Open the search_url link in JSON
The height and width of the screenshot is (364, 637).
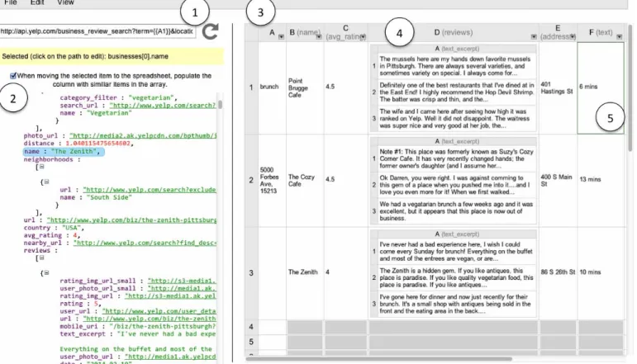click(163, 105)
